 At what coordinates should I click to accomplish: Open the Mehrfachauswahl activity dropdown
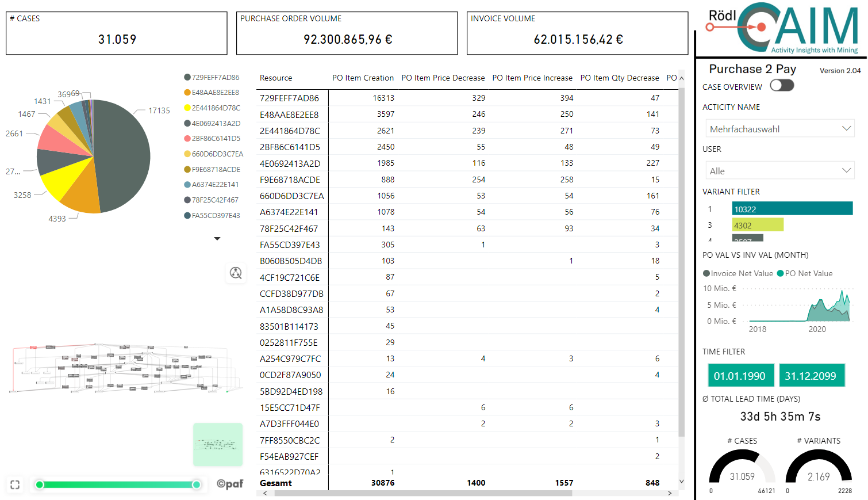[x=780, y=128]
